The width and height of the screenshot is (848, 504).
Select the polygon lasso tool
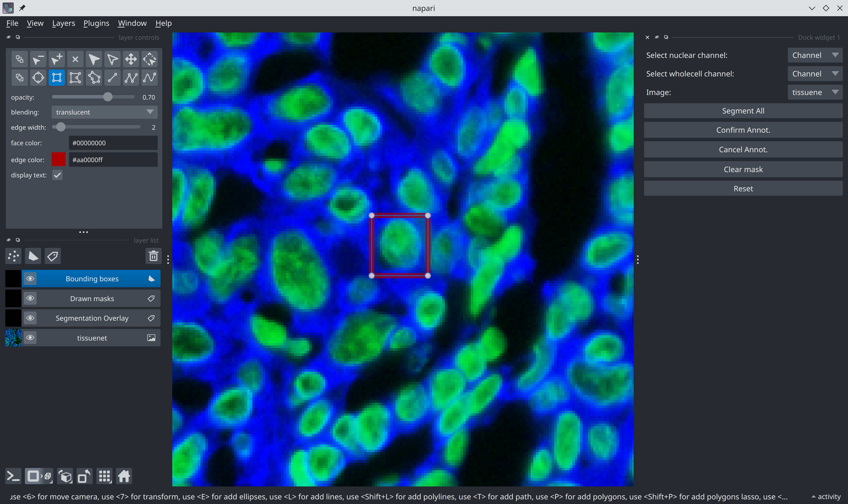click(x=94, y=78)
